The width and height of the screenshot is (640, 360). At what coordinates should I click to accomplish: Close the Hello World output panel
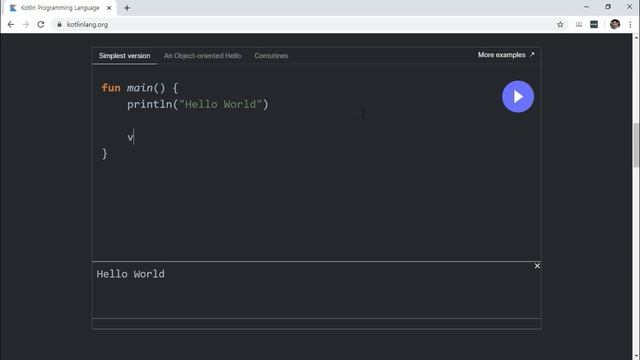[x=537, y=266]
